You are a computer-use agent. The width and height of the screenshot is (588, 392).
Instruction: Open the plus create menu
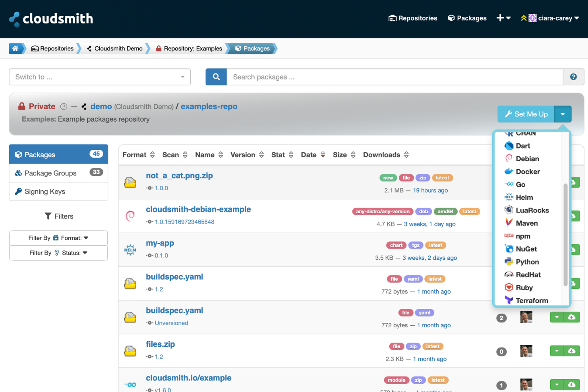coord(503,18)
